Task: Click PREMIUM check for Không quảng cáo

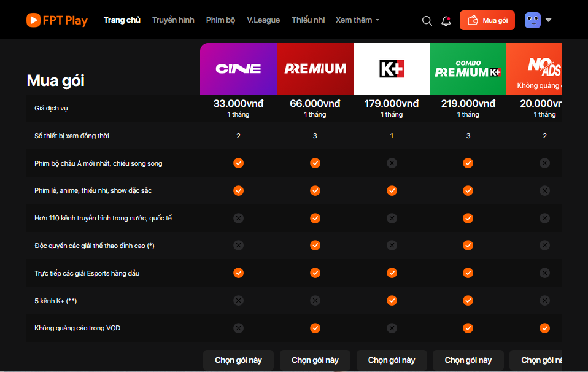Action: point(315,328)
